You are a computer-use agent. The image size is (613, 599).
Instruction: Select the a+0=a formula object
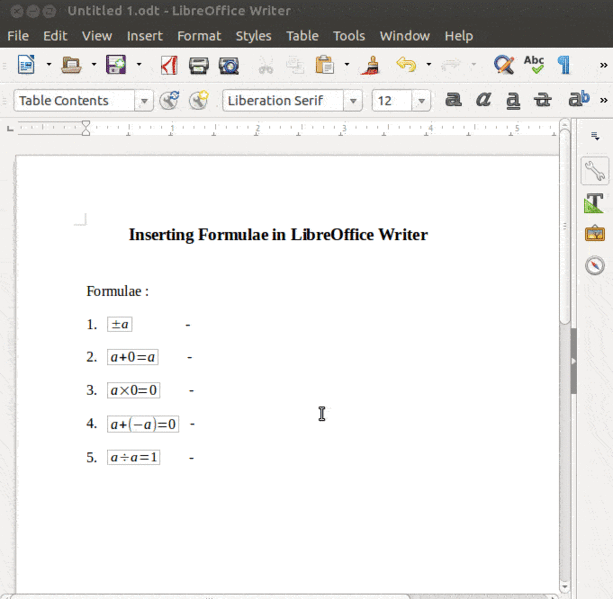(133, 357)
